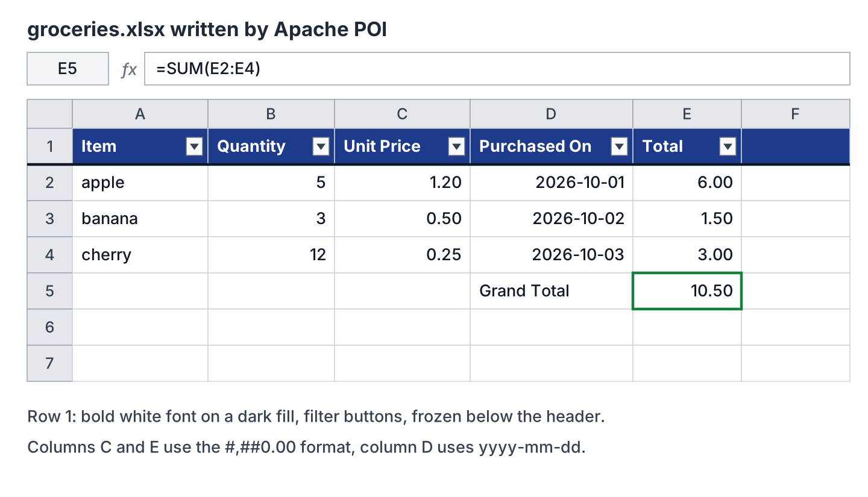Select the cell containing banana
Screen dimensions: 868x497
point(140,219)
